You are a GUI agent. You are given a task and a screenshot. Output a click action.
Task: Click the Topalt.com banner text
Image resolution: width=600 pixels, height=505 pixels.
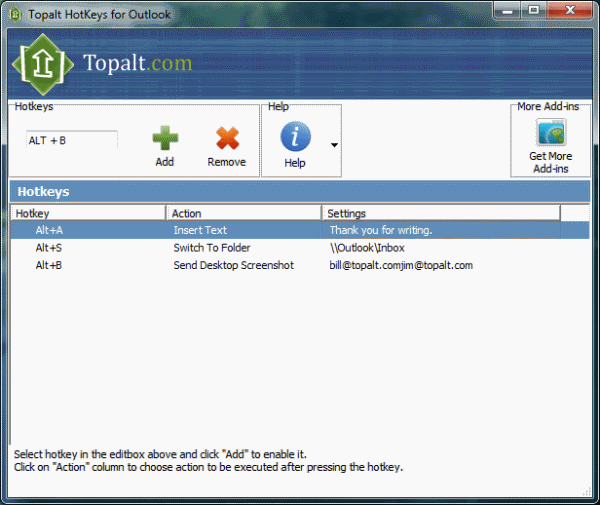coord(138,63)
